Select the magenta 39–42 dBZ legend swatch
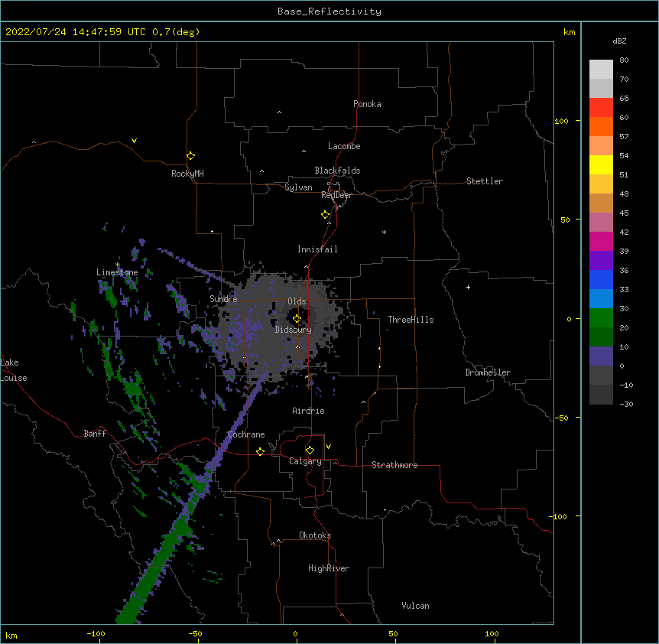This screenshot has height=644, width=659. click(x=601, y=241)
